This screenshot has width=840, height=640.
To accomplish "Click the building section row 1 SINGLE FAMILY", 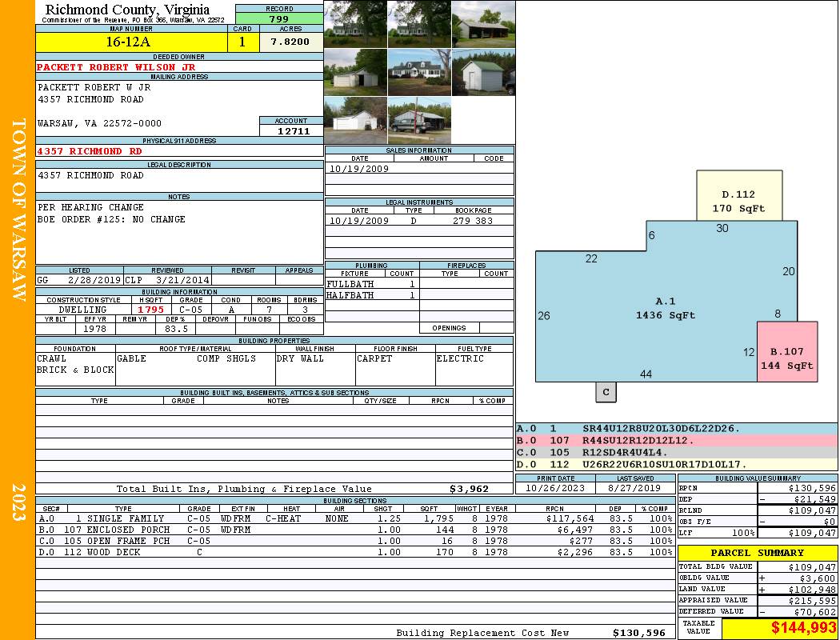I will [354, 518].
